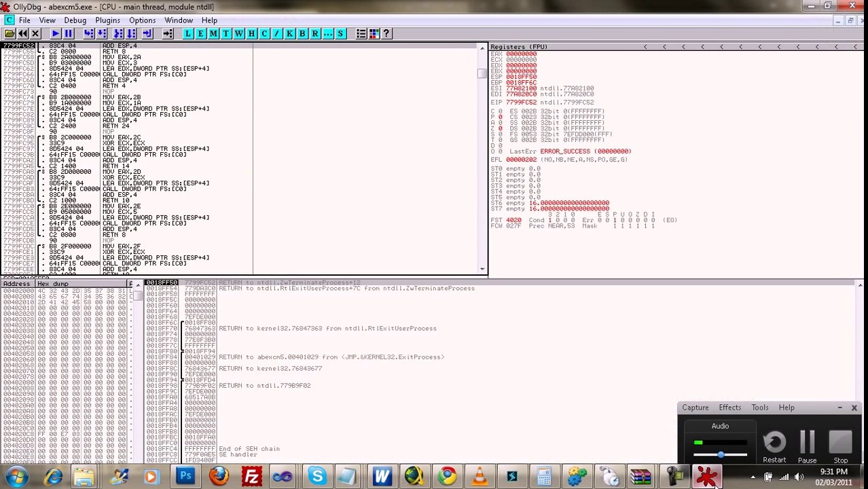Click the Address column header in dump
The width and height of the screenshot is (868, 489).
click(x=18, y=283)
